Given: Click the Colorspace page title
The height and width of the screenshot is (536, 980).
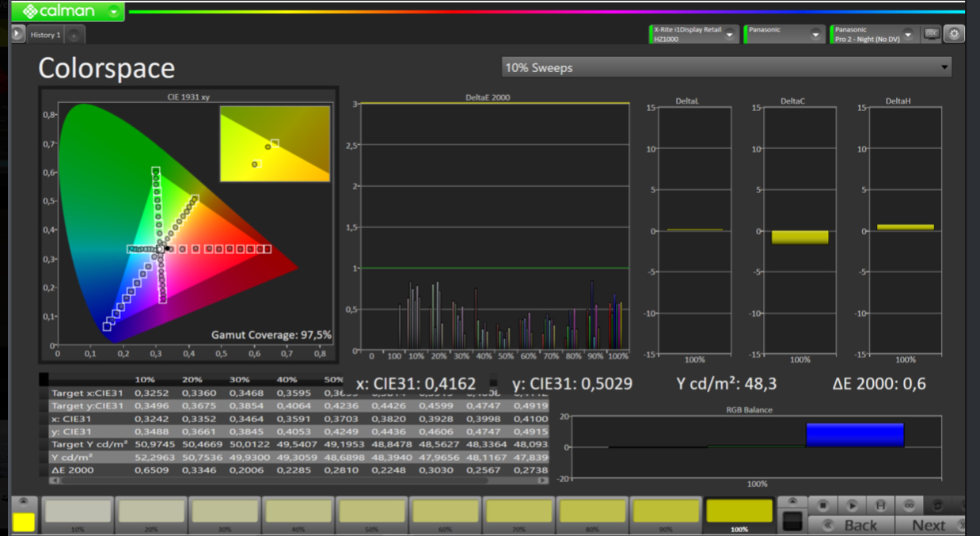Looking at the screenshot, I should tap(106, 68).
